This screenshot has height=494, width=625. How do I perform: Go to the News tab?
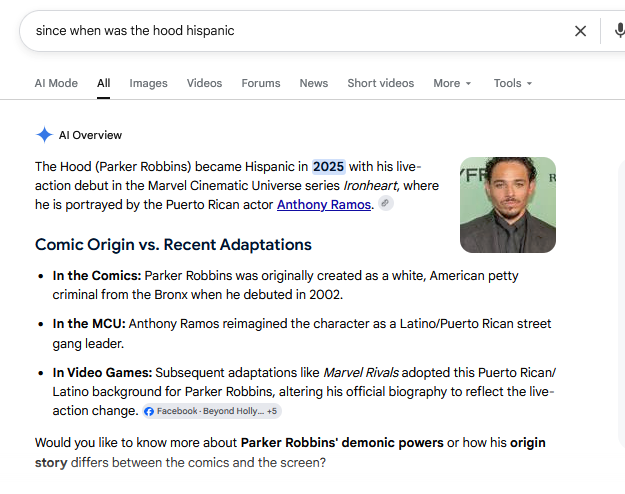coord(314,83)
